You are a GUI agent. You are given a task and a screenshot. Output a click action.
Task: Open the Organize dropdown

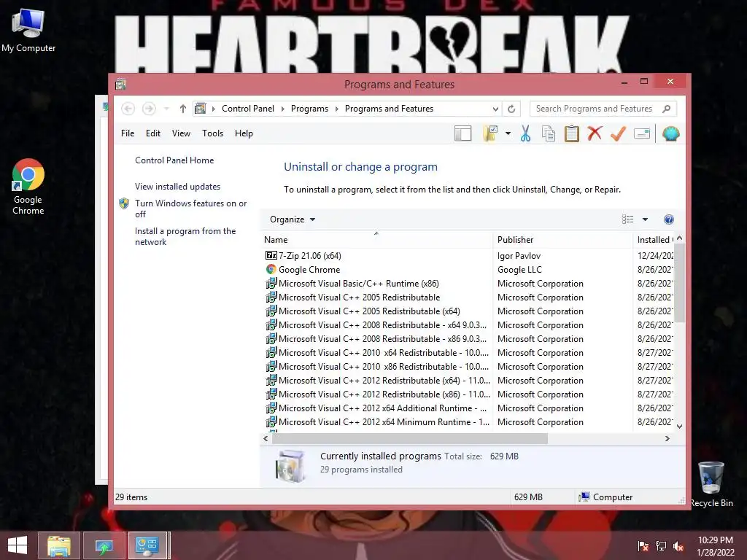coord(293,219)
